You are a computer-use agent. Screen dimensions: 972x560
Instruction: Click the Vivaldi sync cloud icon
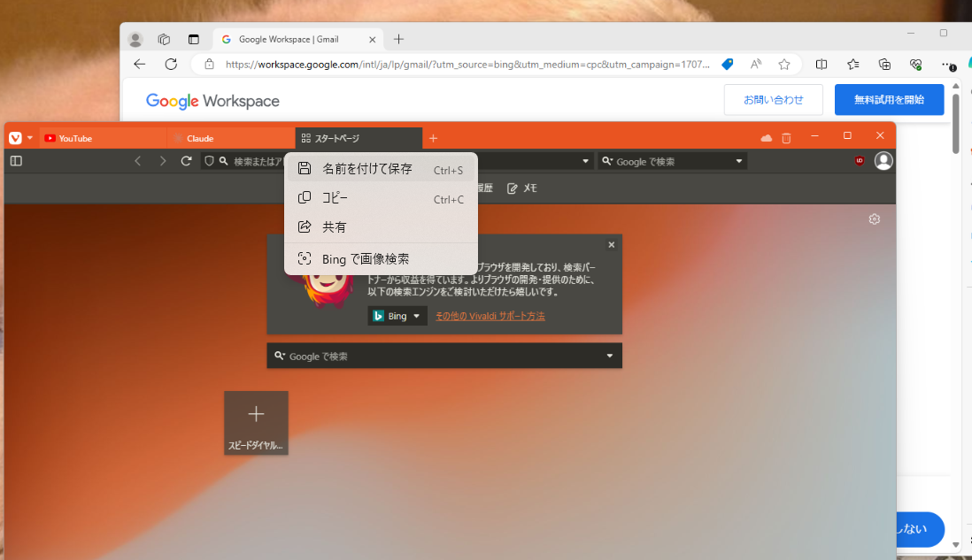767,138
